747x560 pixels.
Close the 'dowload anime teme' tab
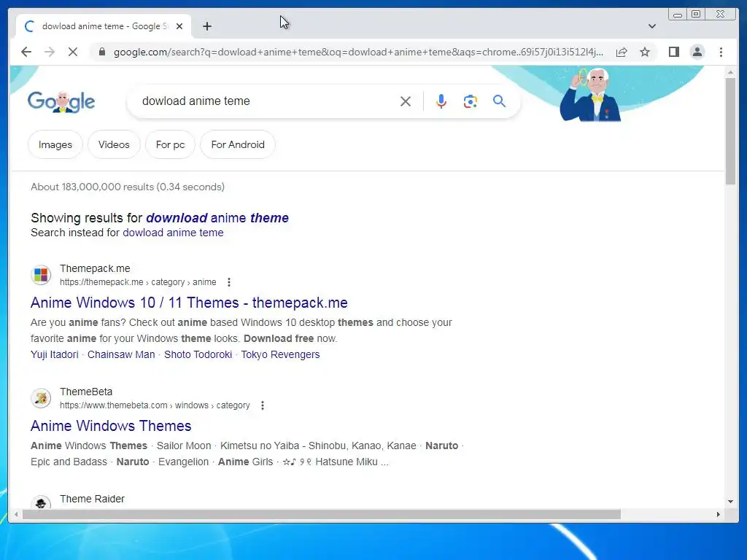[x=179, y=26]
